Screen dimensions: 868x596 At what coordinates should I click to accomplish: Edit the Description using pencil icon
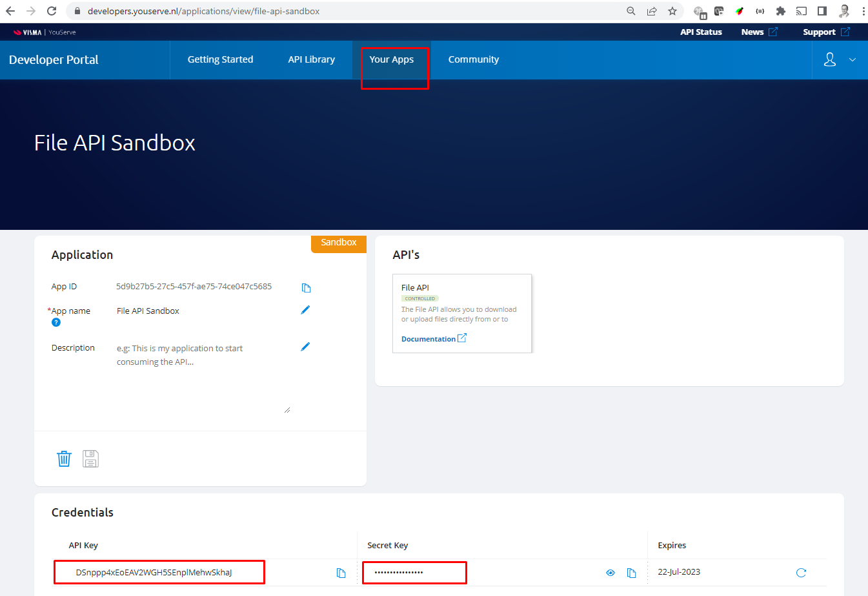click(x=305, y=347)
